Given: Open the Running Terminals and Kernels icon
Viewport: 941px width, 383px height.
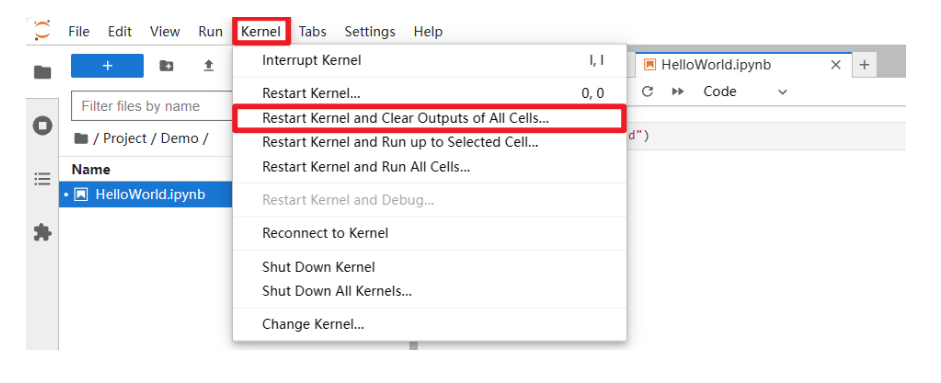Looking at the screenshot, I should point(42,126).
